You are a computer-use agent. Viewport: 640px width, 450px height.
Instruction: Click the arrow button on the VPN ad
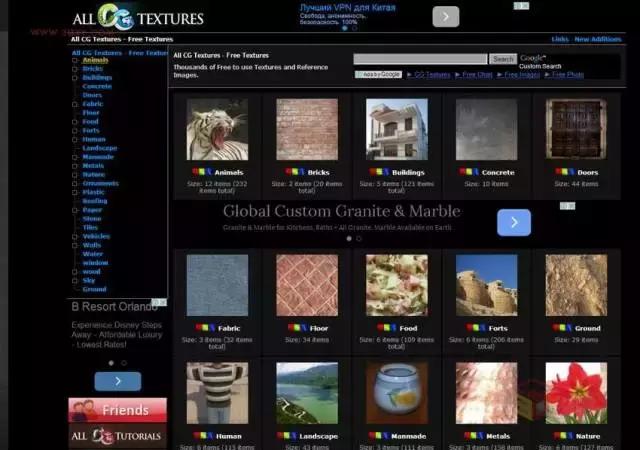pyautogui.click(x=446, y=16)
